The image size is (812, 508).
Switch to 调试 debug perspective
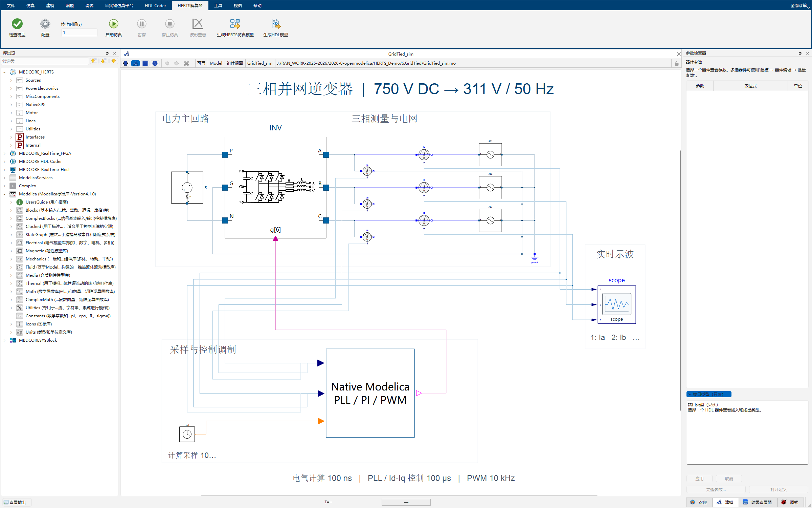click(790, 502)
